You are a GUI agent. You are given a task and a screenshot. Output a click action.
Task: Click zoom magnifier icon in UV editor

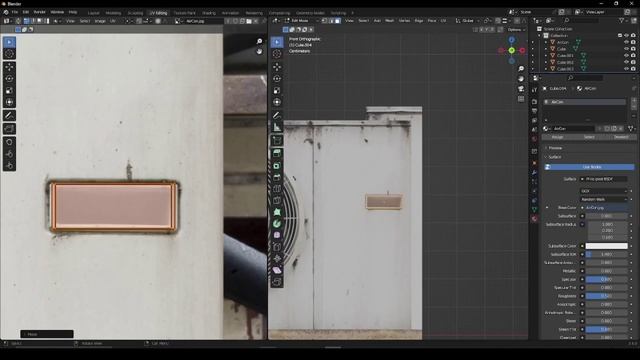259,42
